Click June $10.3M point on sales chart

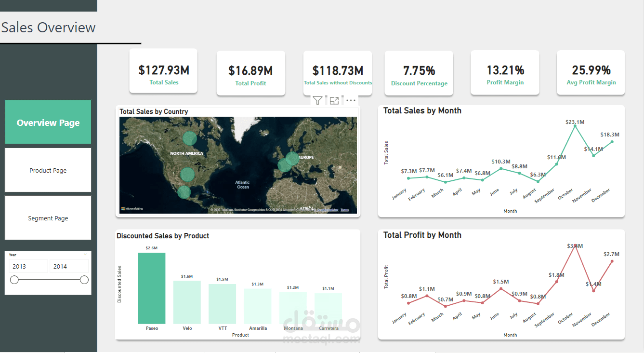coord(501,168)
